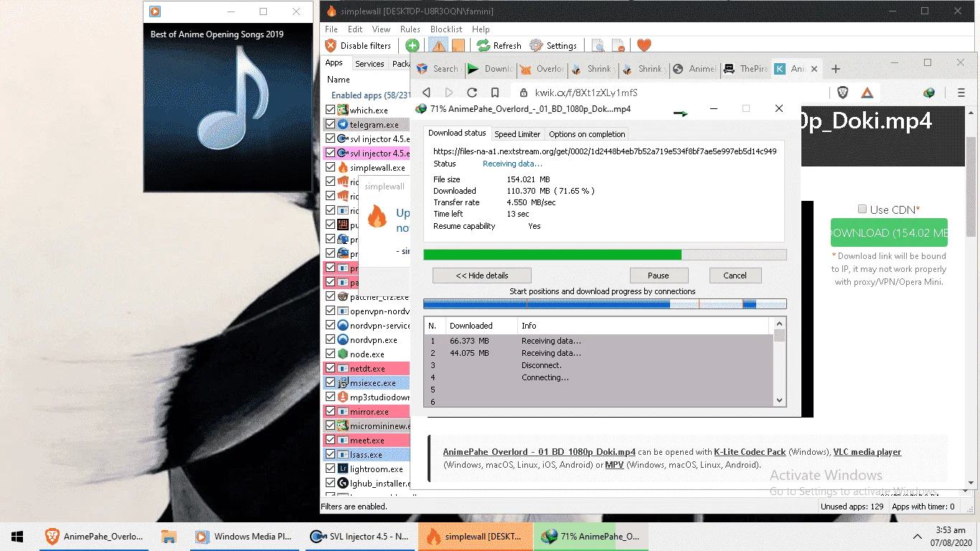This screenshot has height=551, width=980.
Task: Open the File menu in simplewall
Action: point(331,29)
